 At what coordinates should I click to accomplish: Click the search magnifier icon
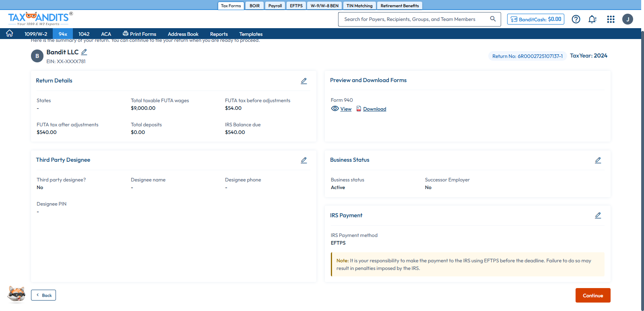coord(493,19)
